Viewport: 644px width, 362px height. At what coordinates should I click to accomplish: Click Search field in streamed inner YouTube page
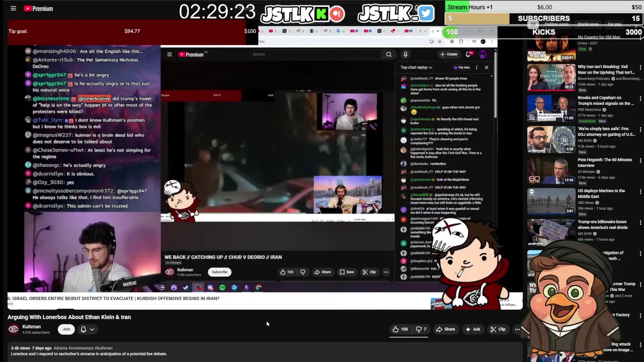tap(314, 54)
